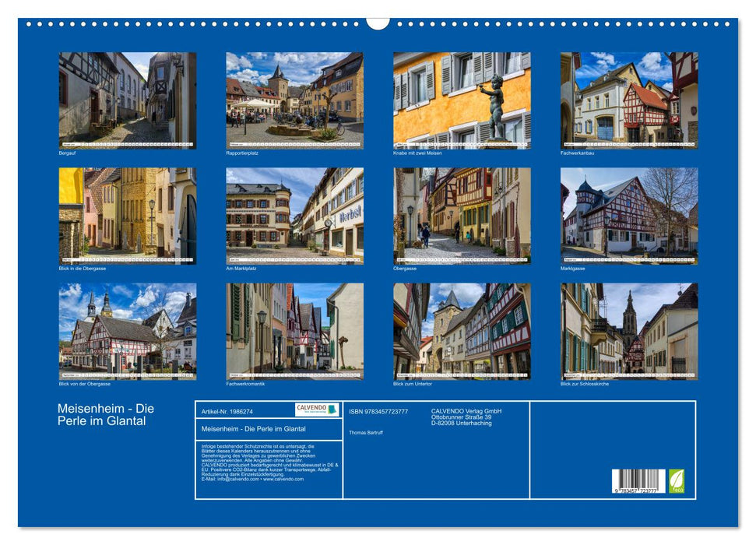
Task: Open the Blick in die Obergasse image
Action: coord(128,216)
